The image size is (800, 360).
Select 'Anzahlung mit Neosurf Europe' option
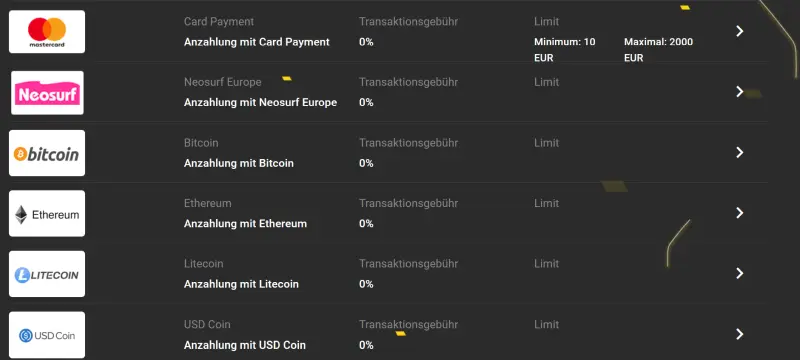pos(260,102)
